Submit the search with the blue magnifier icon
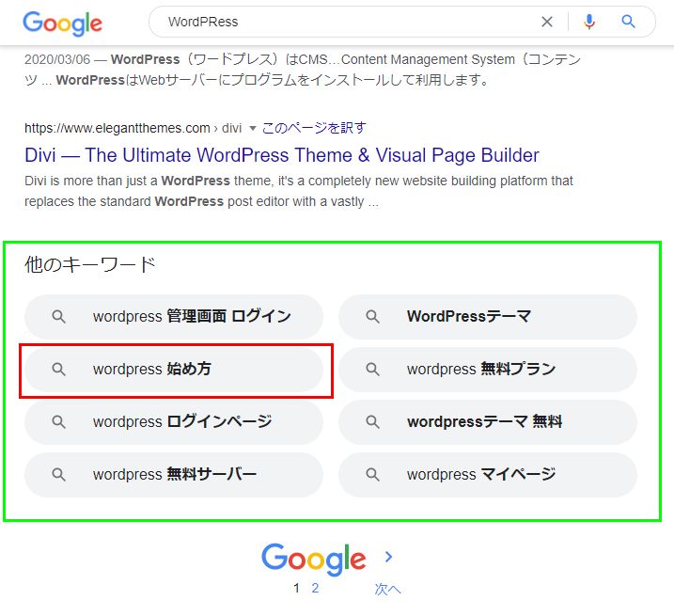Image resolution: width=674 pixels, height=616 pixels. (628, 21)
